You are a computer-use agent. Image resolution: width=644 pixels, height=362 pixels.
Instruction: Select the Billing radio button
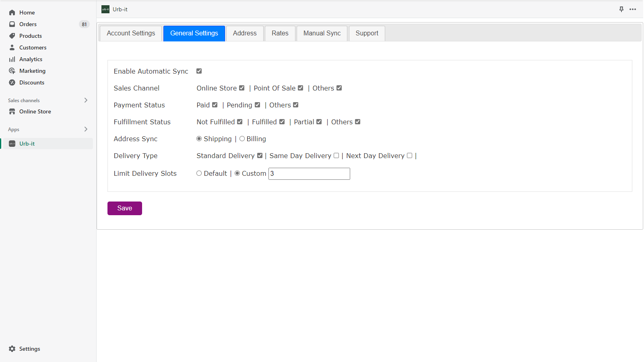242,138
